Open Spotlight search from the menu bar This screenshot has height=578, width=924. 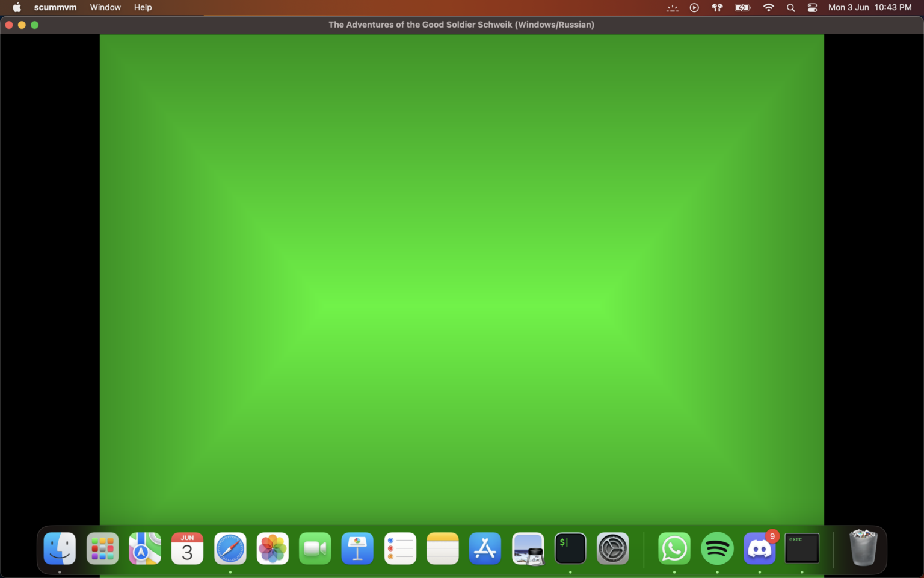pos(790,7)
